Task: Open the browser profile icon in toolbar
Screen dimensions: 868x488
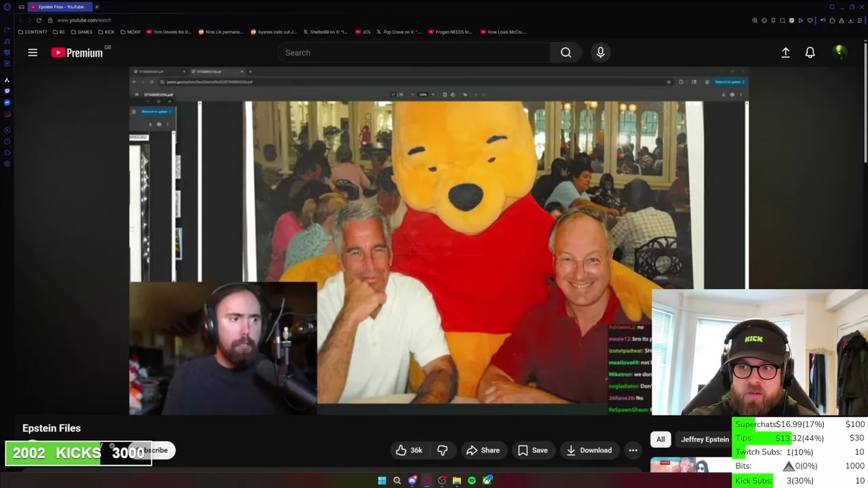Action: [842, 20]
